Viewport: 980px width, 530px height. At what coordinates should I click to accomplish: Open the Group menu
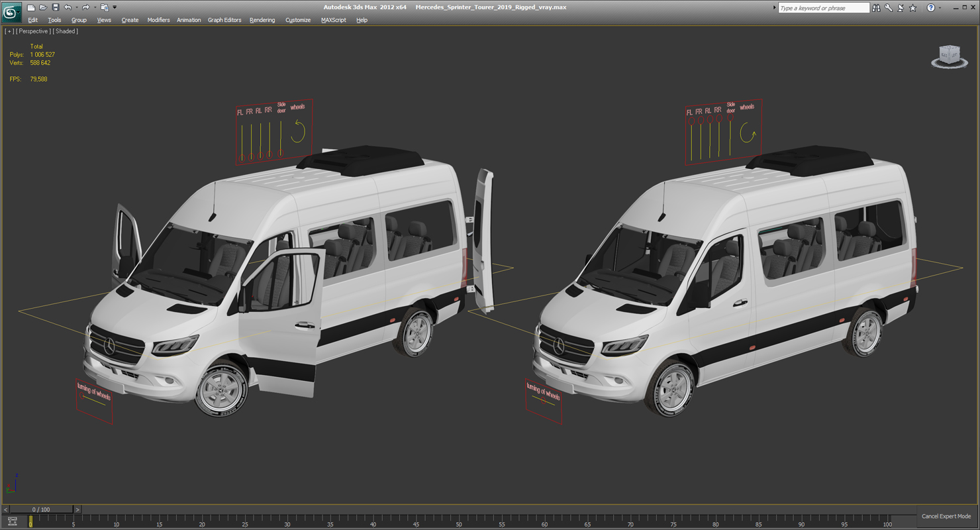pyautogui.click(x=79, y=20)
